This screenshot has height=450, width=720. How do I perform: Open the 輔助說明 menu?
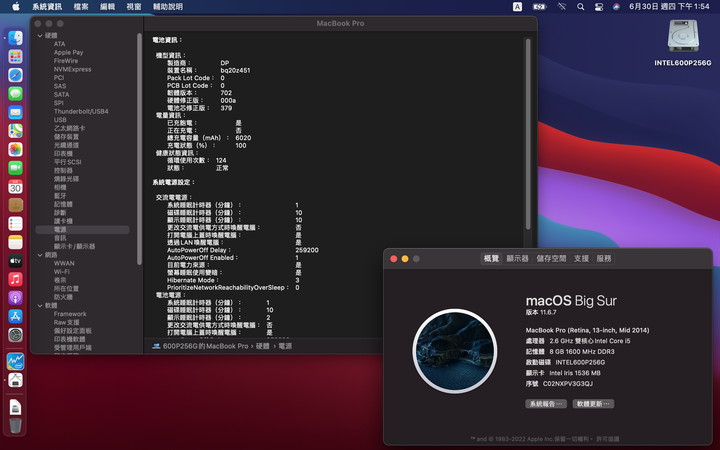[x=168, y=6]
